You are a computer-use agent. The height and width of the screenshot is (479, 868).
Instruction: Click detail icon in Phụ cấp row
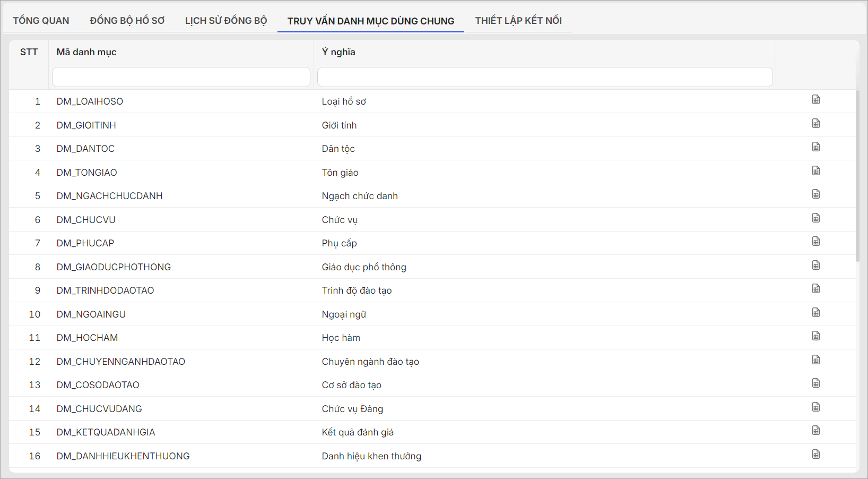coord(816,242)
